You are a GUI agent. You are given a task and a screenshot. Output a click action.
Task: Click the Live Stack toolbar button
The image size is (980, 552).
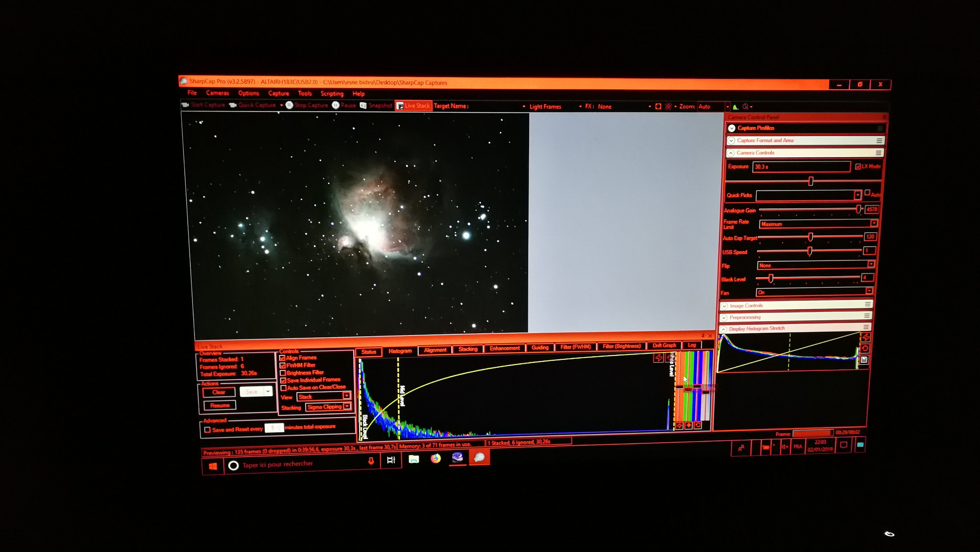coord(413,106)
